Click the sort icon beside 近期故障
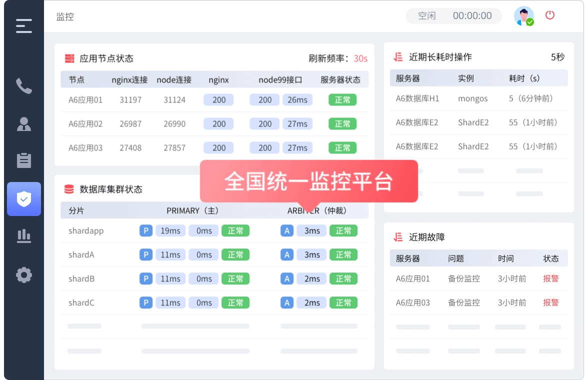Image resolution: width=588 pixels, height=380 pixels. click(398, 237)
